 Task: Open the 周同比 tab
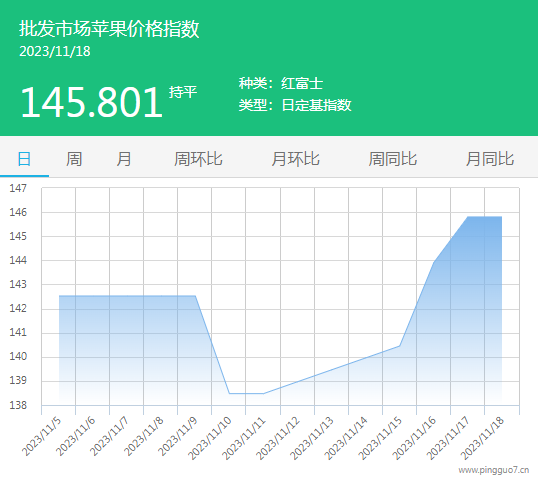coord(393,159)
